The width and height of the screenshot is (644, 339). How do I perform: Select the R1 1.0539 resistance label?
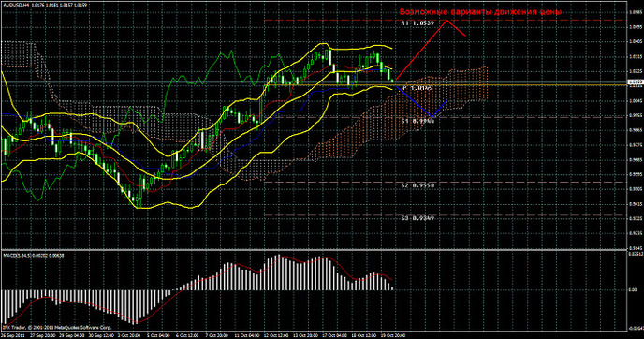tap(417, 23)
